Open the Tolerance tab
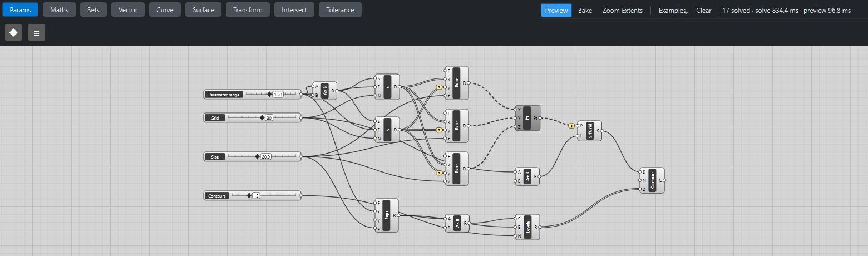This screenshot has width=868, height=256. [340, 9]
